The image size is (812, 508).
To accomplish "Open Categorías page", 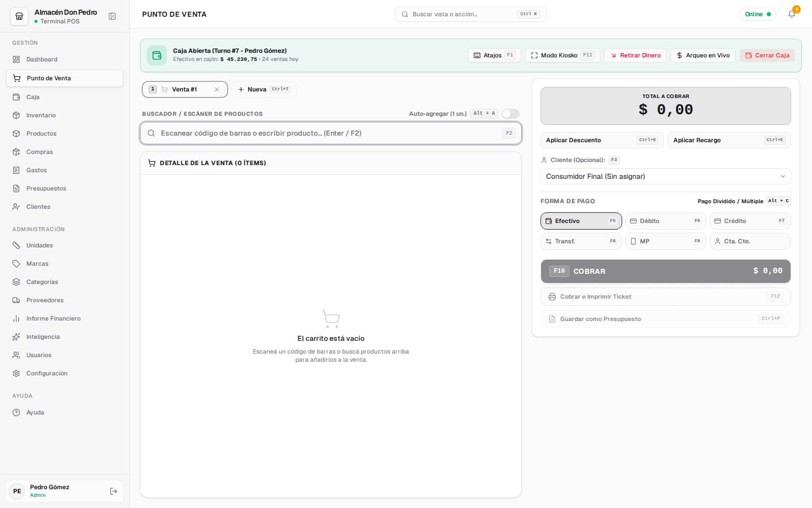I will [x=64, y=282].
